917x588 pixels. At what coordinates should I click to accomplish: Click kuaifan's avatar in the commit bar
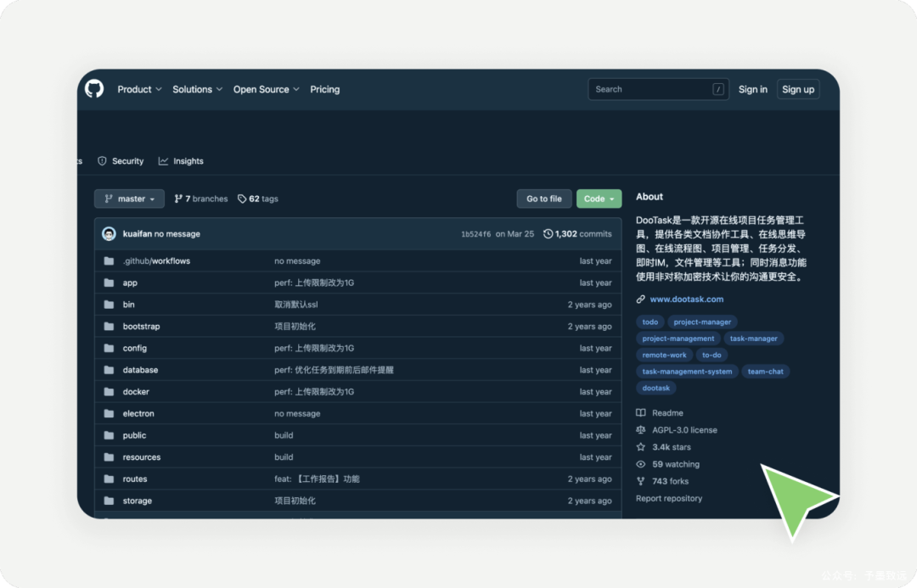click(110, 232)
